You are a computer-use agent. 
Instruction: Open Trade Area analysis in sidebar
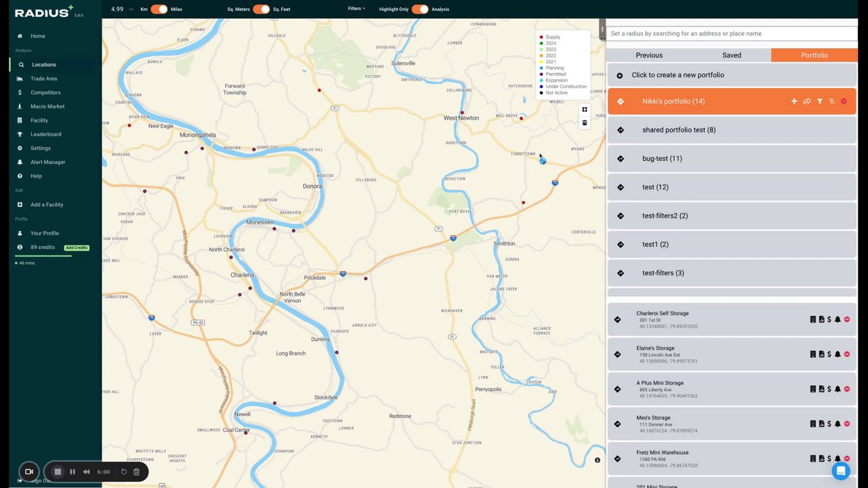[43, 79]
